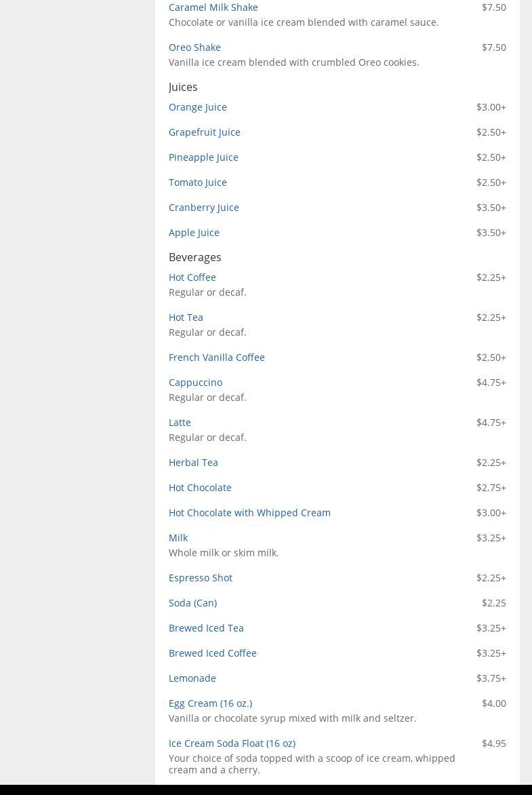Choose the Cappuccino item
The width and height of the screenshot is (532, 795).
195,383
